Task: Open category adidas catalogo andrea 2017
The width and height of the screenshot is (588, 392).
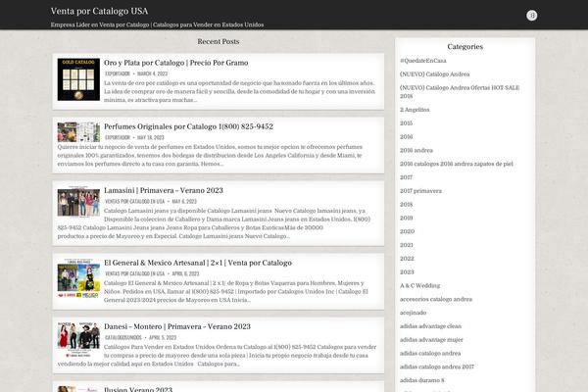Action: (437, 367)
